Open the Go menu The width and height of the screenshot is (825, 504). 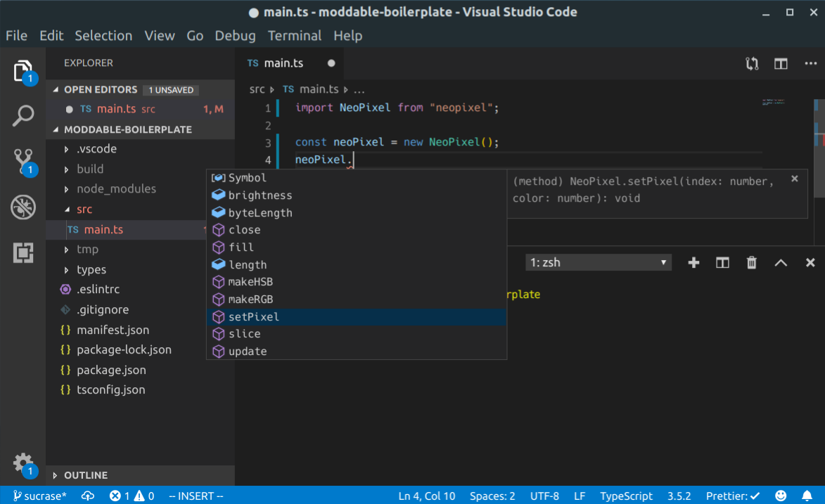pyautogui.click(x=195, y=36)
